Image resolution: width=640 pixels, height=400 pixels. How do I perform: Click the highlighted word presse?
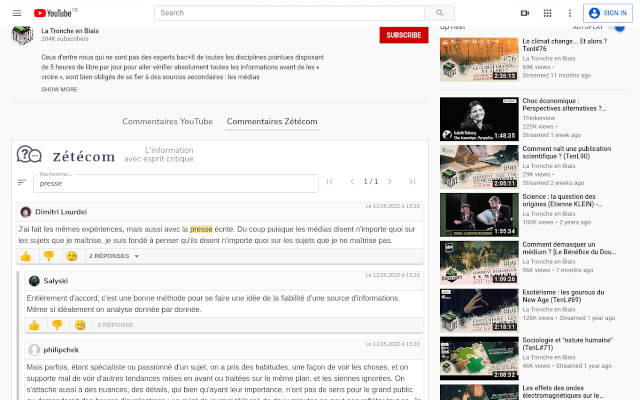pos(201,229)
